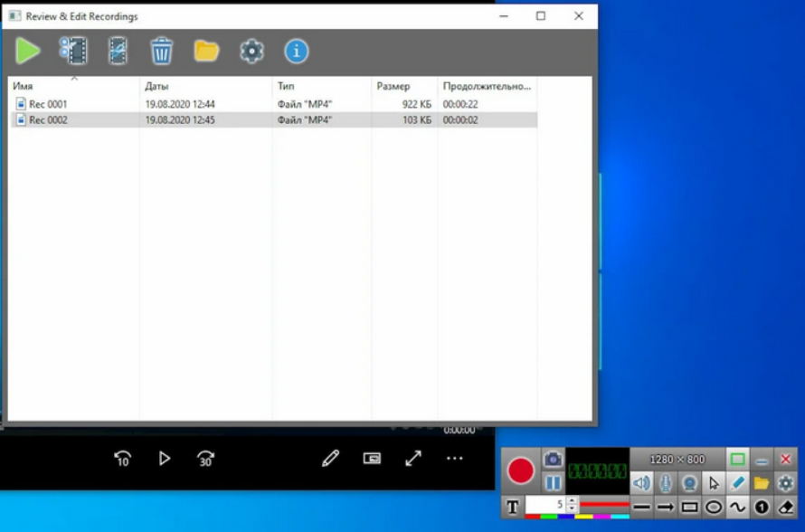Open the 1280 × 800 resolution selector

click(677, 459)
